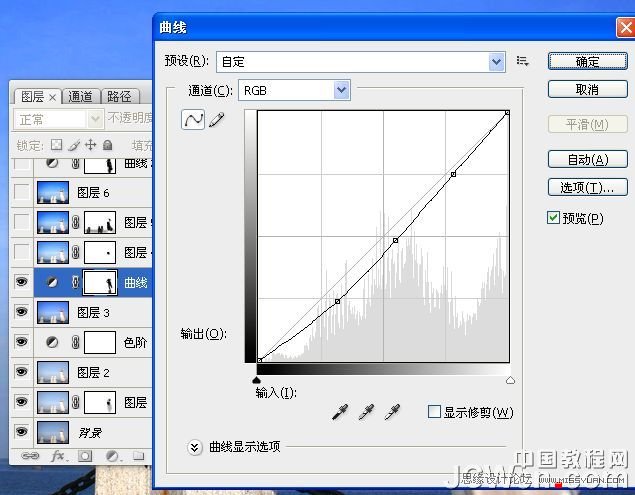Pick the white point eyedropper
635x495 pixels.
click(x=393, y=412)
